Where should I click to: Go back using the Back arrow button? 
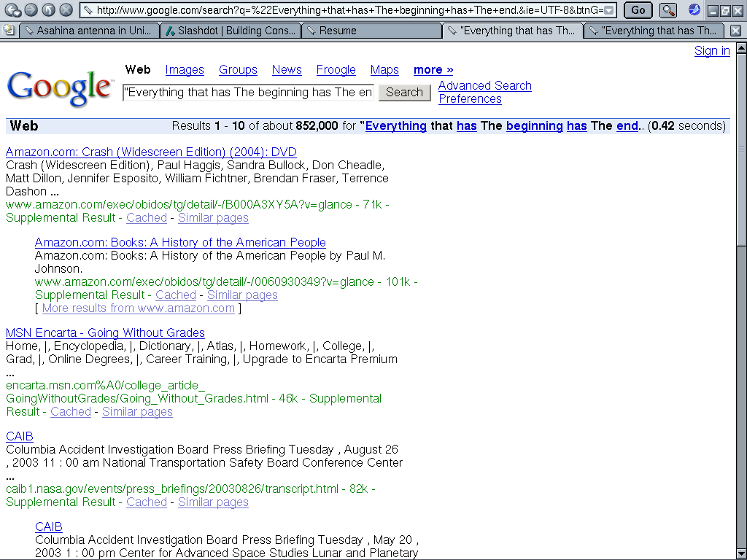click(x=13, y=9)
